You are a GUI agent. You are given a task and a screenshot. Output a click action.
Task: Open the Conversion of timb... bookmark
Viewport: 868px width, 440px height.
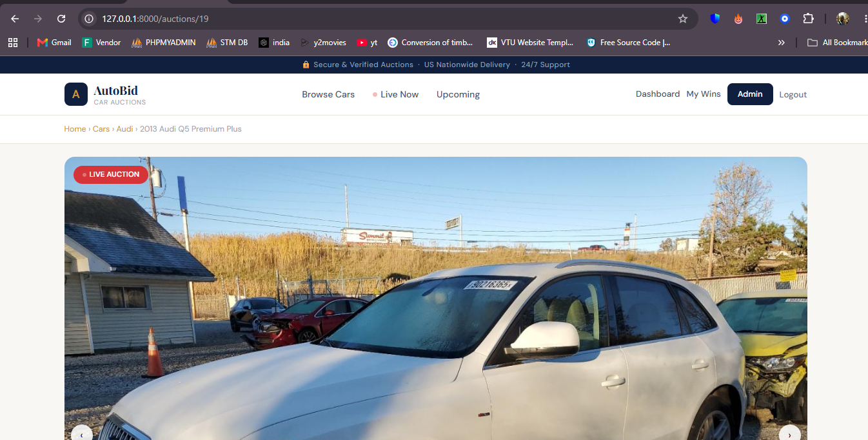pos(430,43)
